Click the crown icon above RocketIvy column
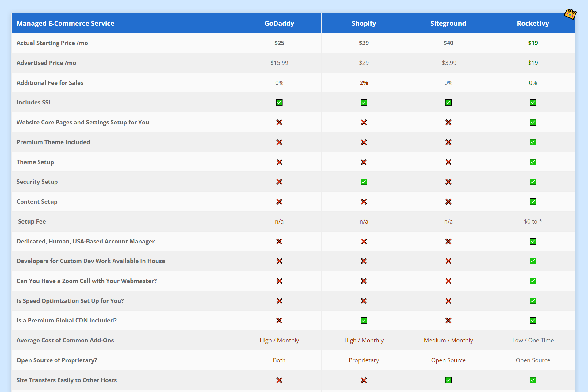588x392 pixels. 570,14
